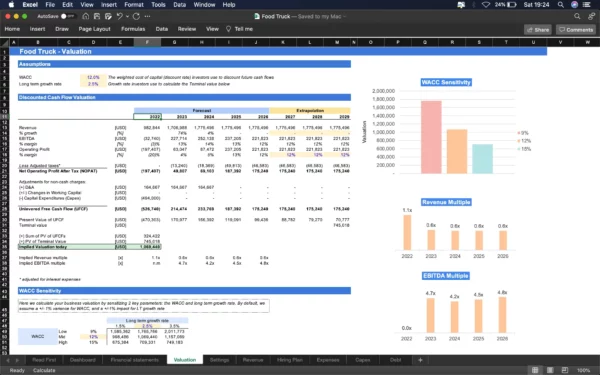Click the search magnifier in Excel title bar

[x=577, y=16]
